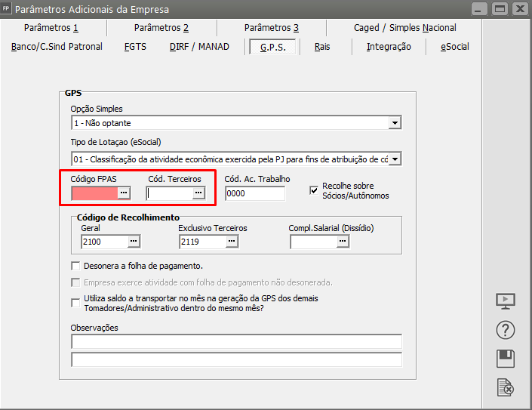Enable Desonera a folha de pagamento
Screen dimensions: 532x410
75,266
